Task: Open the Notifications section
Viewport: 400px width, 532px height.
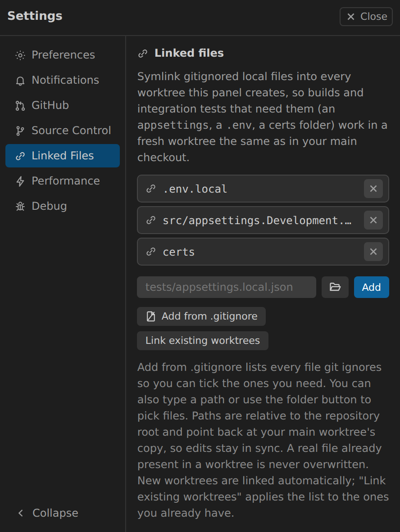Action: click(x=63, y=80)
